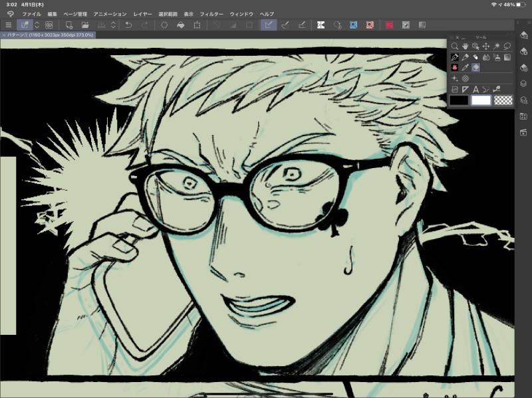Select the Frame border tool
532x398 pixels.
tap(455, 90)
